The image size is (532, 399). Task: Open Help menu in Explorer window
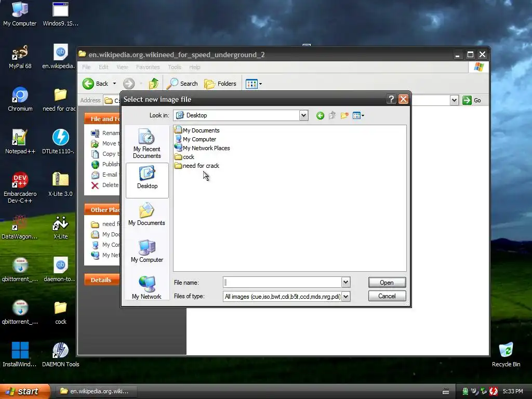[195, 67]
